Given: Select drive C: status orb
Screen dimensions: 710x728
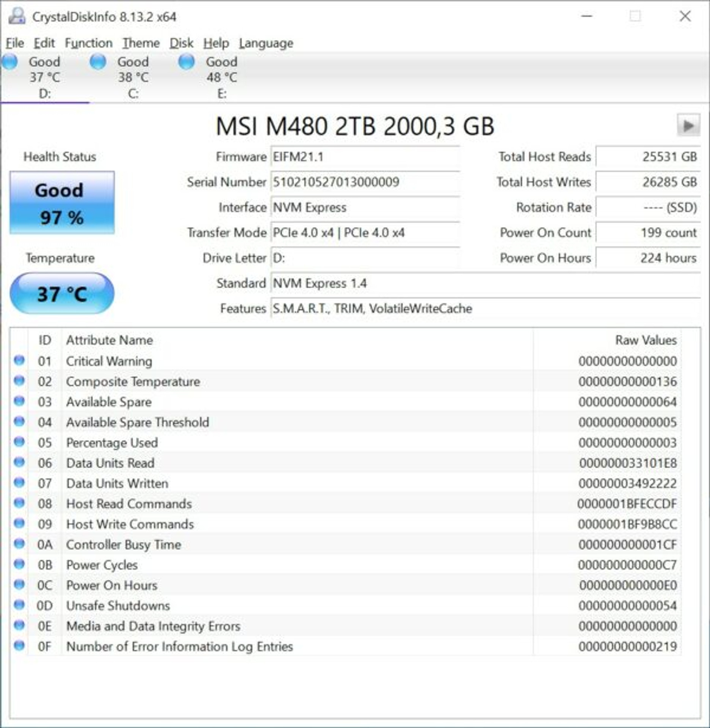Looking at the screenshot, I should click(98, 61).
